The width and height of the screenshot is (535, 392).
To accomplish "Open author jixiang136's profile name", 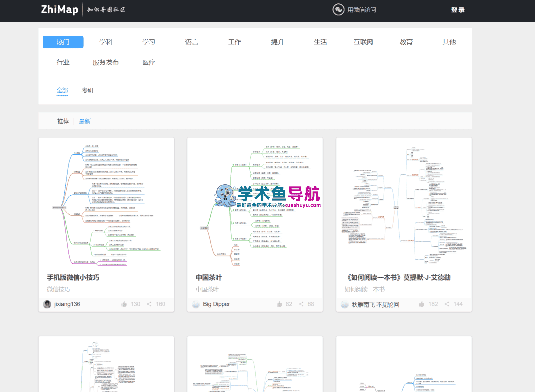I will click(67, 304).
